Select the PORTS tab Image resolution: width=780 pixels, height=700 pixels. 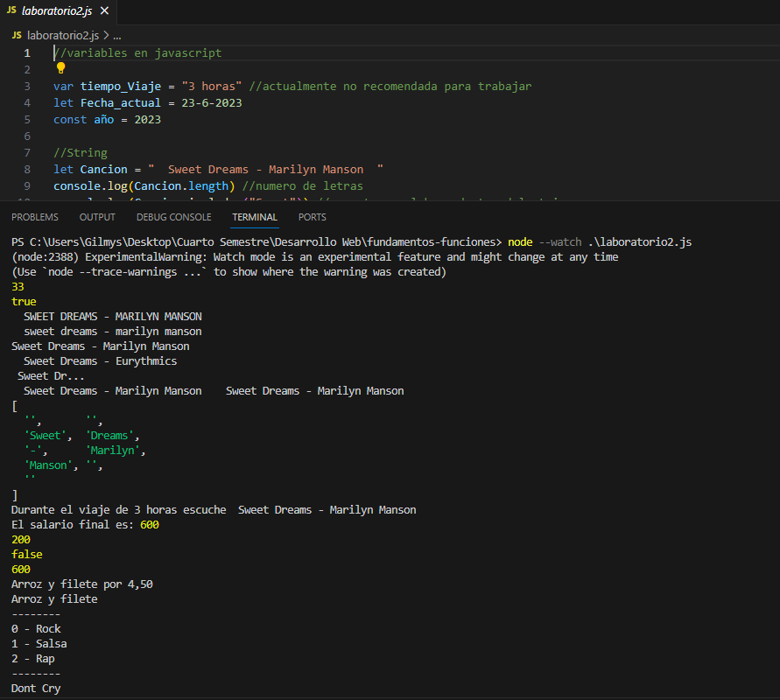[x=312, y=216]
